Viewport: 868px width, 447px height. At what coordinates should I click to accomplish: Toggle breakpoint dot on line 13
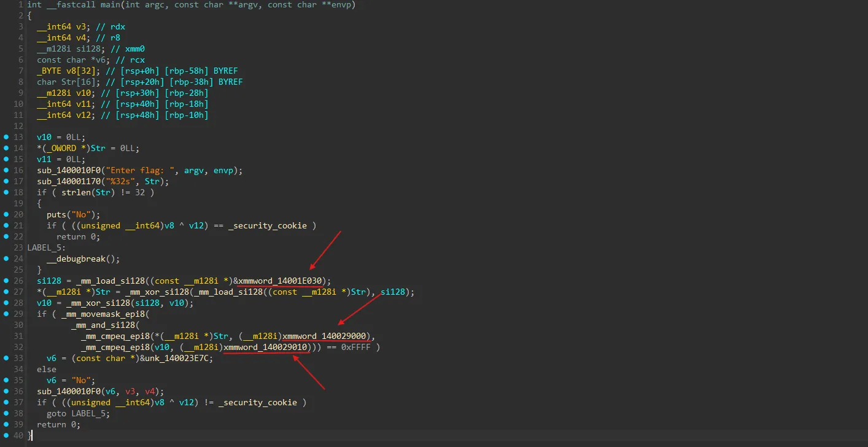point(6,137)
